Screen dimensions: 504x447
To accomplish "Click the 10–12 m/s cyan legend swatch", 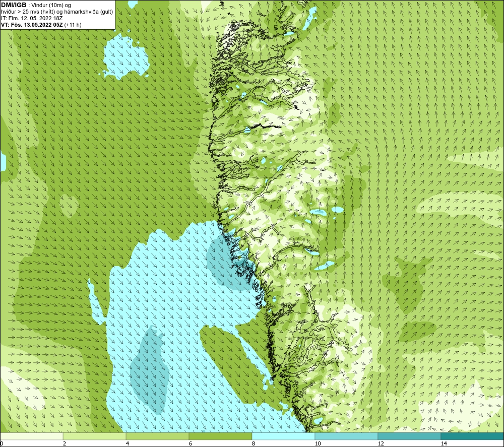I will [x=347, y=436].
